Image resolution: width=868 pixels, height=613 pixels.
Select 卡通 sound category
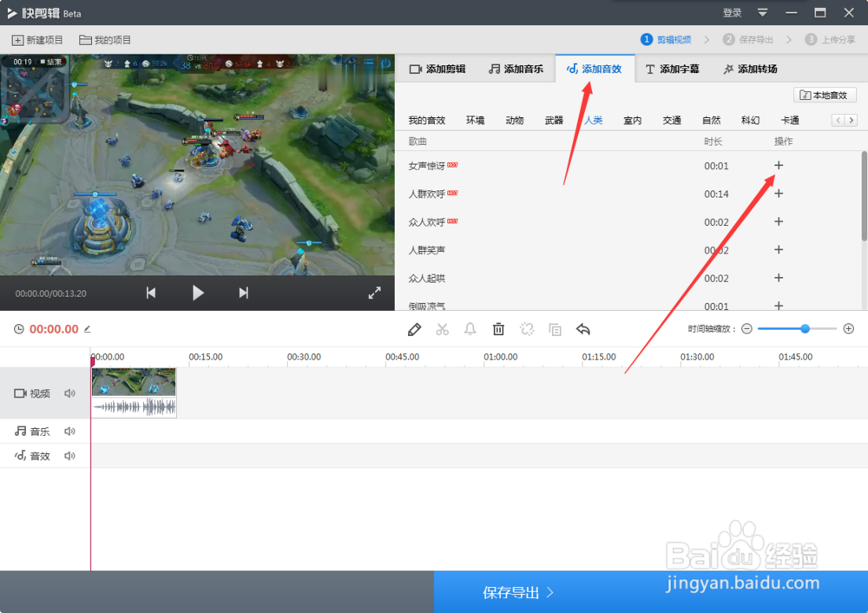click(790, 120)
